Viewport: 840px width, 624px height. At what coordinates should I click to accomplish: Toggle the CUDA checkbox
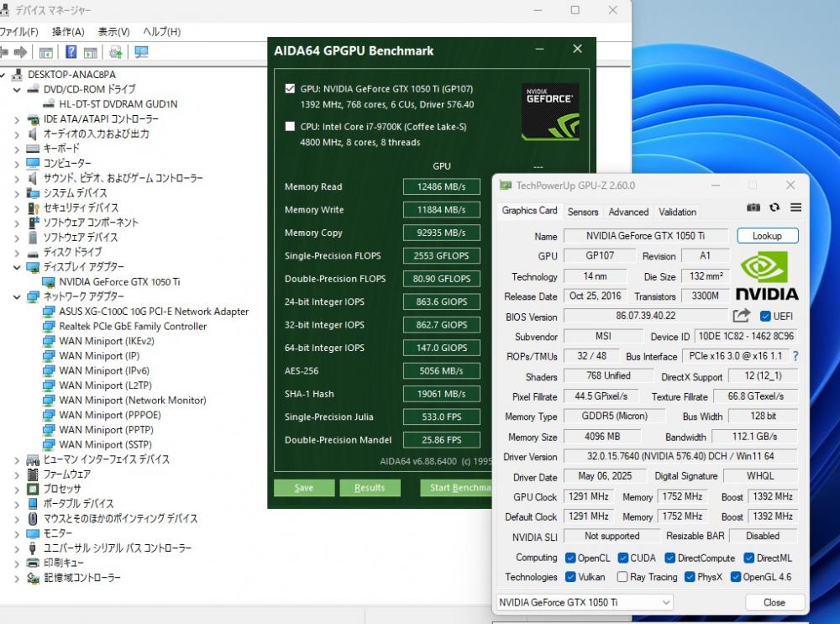pyautogui.click(x=623, y=558)
